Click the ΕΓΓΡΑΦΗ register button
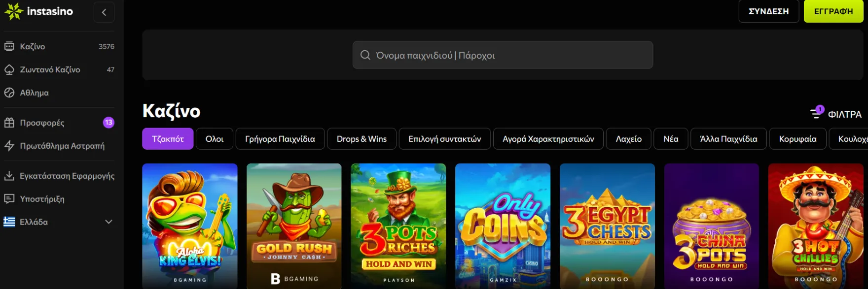868x289 pixels. point(833,11)
